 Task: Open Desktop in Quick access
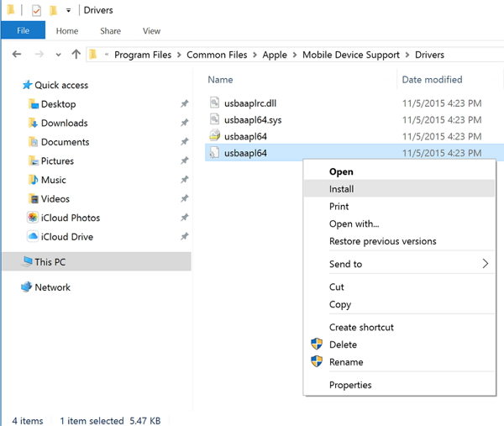pyautogui.click(x=58, y=104)
